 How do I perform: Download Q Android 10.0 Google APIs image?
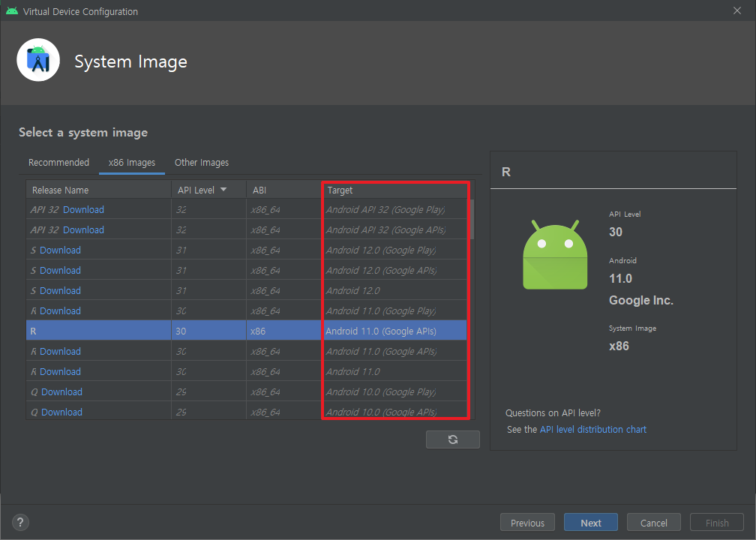coord(61,412)
